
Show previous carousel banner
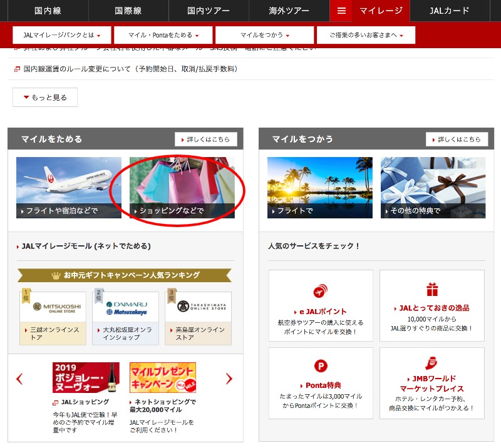(19, 379)
